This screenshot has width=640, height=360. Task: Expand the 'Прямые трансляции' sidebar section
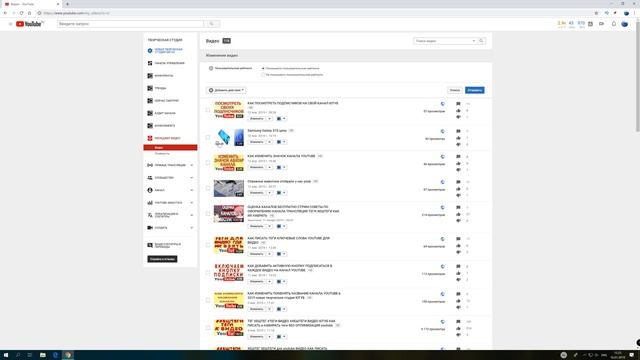point(192,165)
